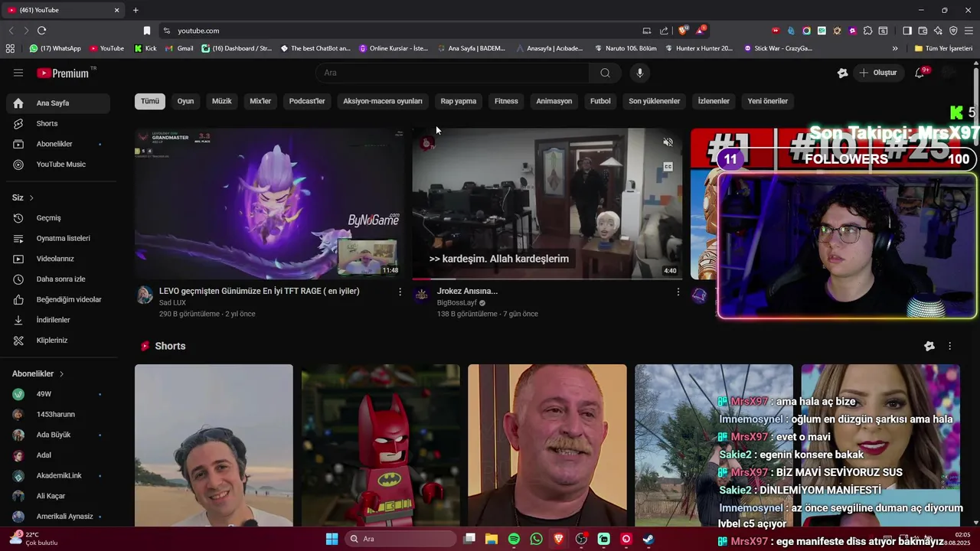980x551 pixels.
Task: Open the Sad LUX channel link
Action: pyautogui.click(x=173, y=303)
